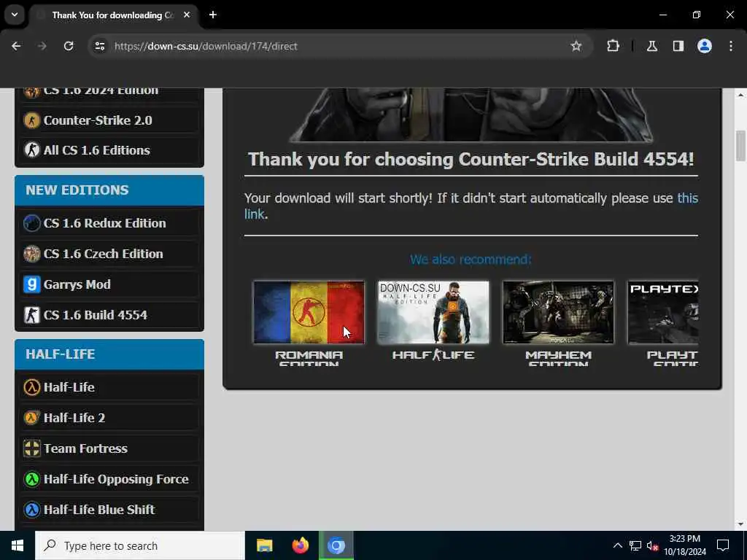747x560 pixels.
Task: Go back with the browser back arrow
Action: (x=16, y=46)
